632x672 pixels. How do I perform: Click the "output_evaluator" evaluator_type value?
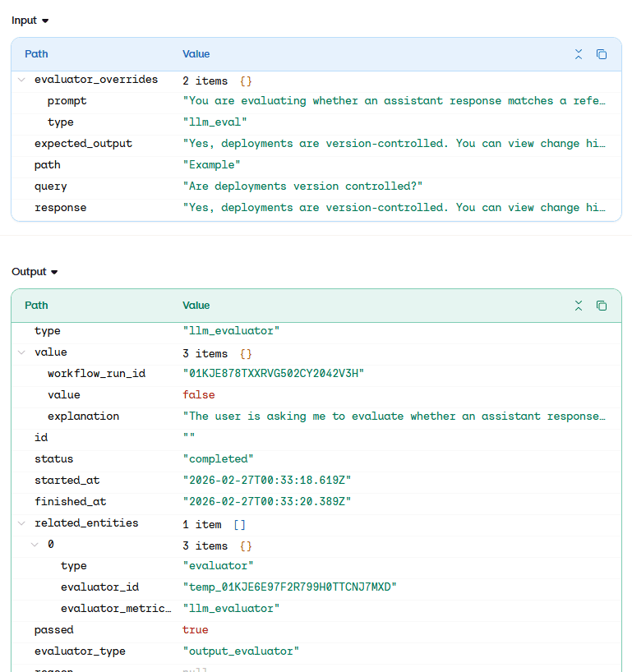241,651
